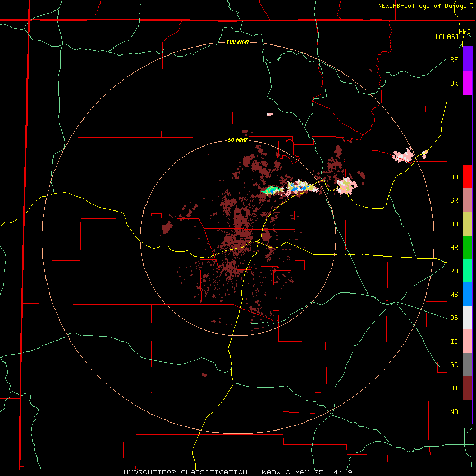Click the GC legend label

(x=454, y=365)
